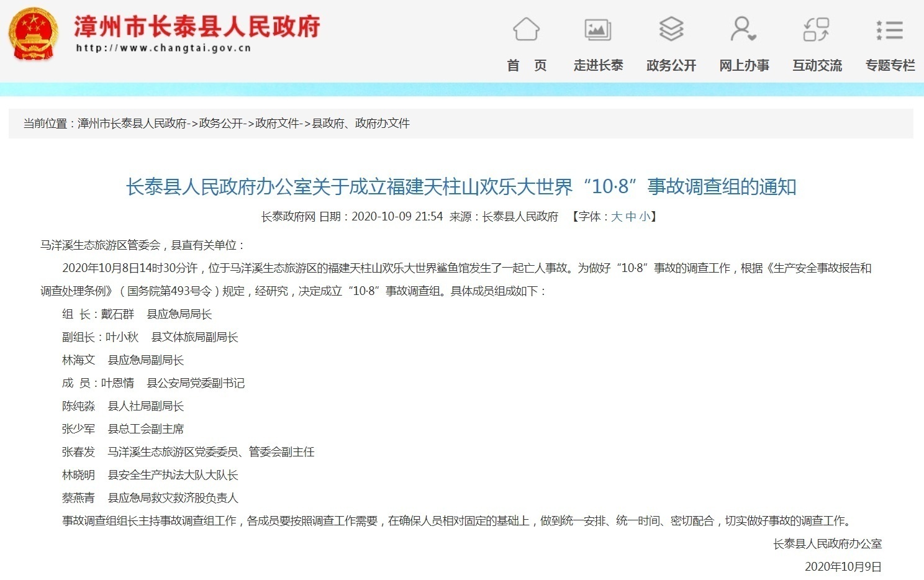
Task: Click the list icon above 专题专栏
Action: [889, 30]
